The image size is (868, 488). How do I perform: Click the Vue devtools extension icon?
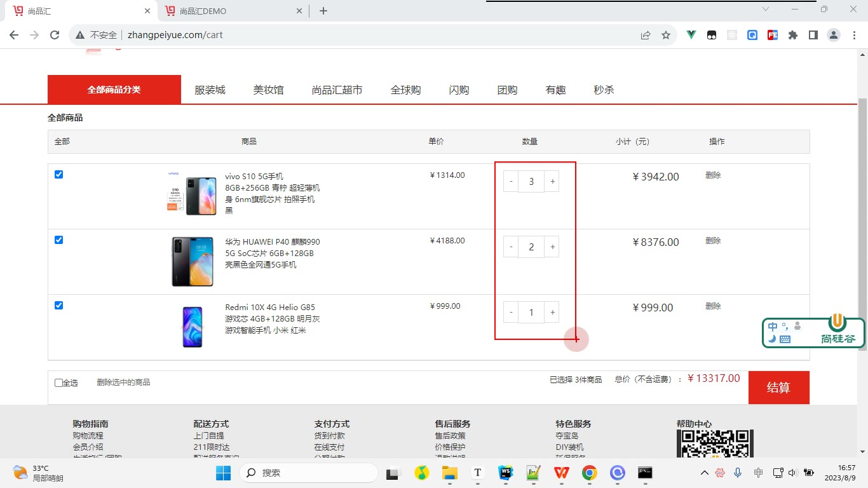[x=691, y=35]
